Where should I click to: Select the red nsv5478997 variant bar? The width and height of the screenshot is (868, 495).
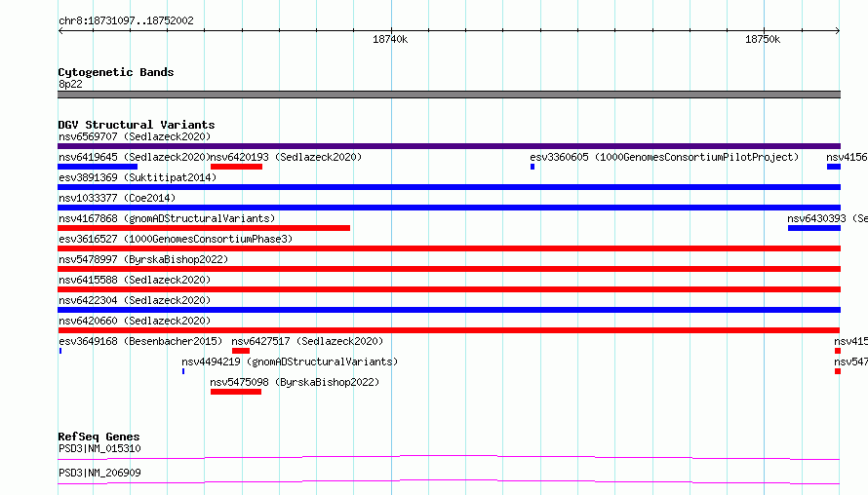449,269
